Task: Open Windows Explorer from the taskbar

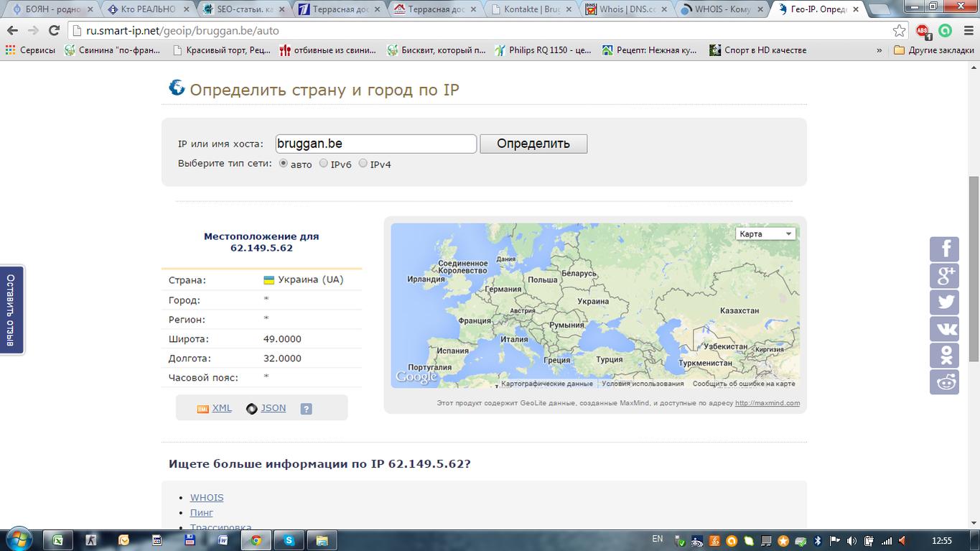Action: click(x=322, y=540)
